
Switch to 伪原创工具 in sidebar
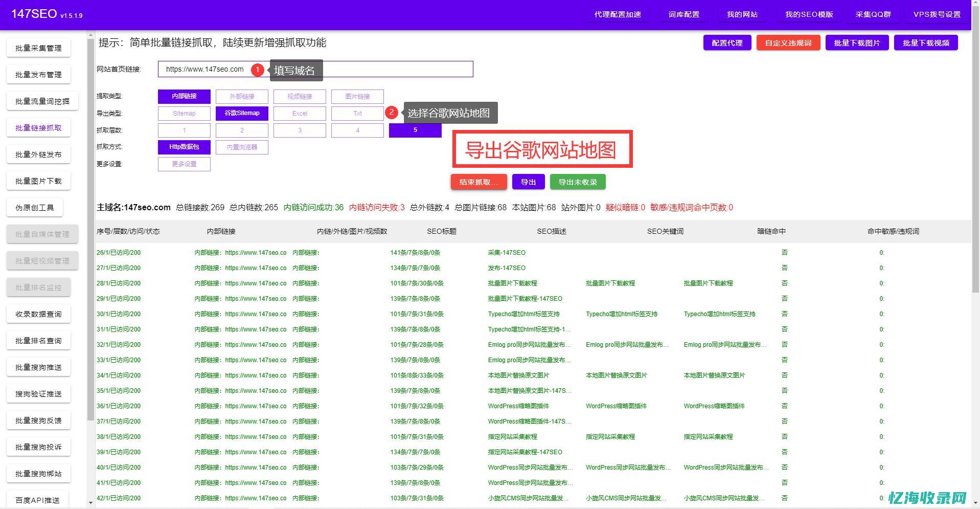click(x=35, y=208)
